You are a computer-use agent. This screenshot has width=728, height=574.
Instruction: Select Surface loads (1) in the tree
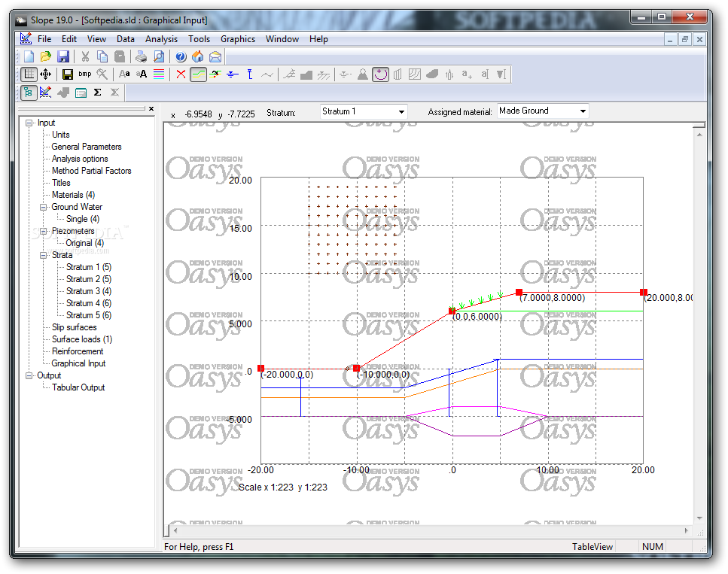(82, 339)
